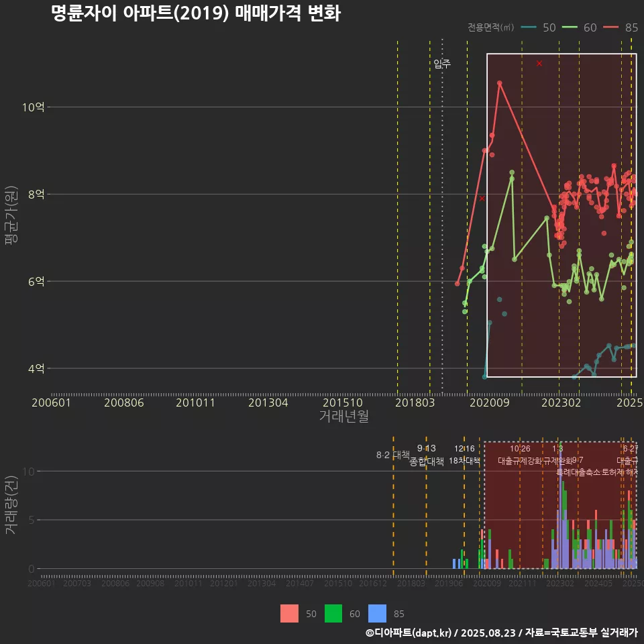Click 202009 on the price chart axis
The width and height of the screenshot is (644, 644).
point(490,402)
